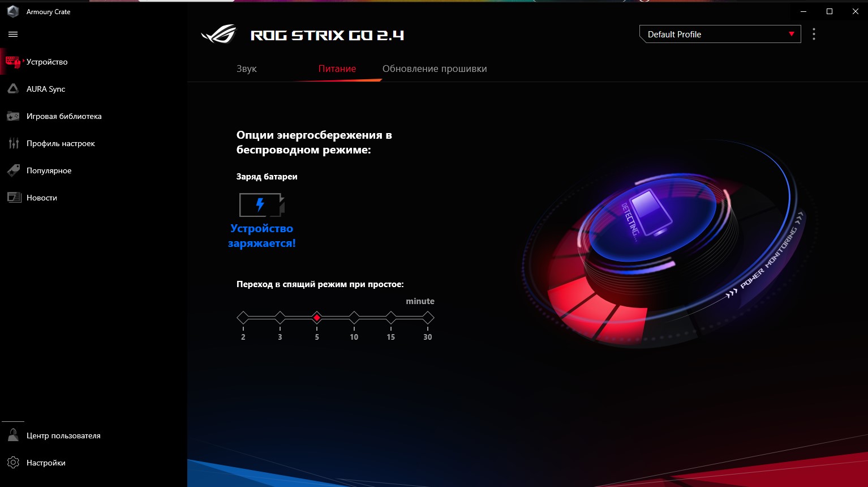Click the Популярное tag icon

(13, 170)
